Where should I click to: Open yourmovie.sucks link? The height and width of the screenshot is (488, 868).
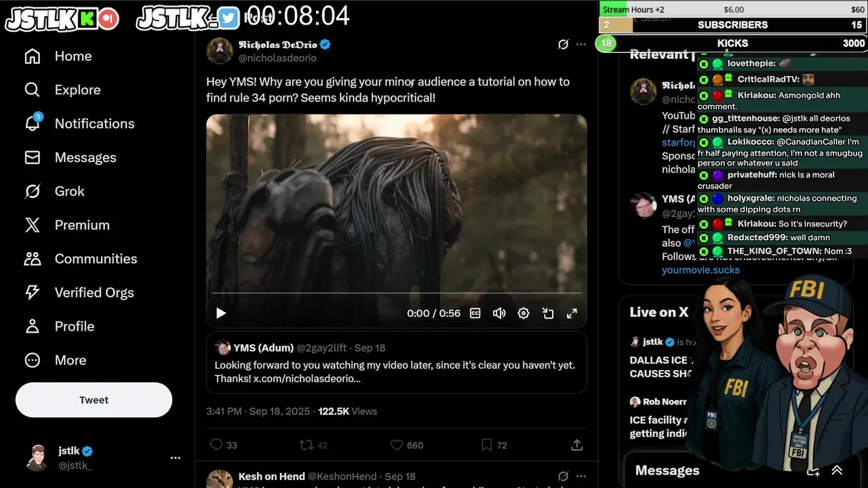click(x=701, y=270)
